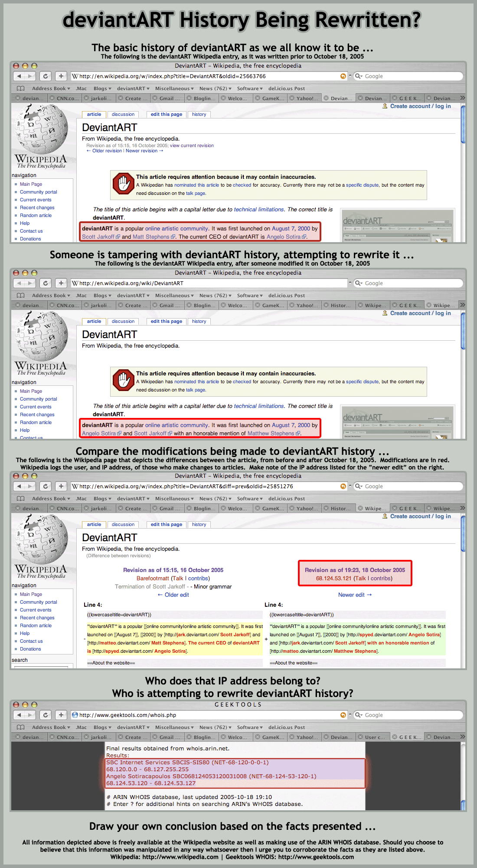Expand News (762) bookmarks menu in diff window
The image size is (477, 868).
216,499
